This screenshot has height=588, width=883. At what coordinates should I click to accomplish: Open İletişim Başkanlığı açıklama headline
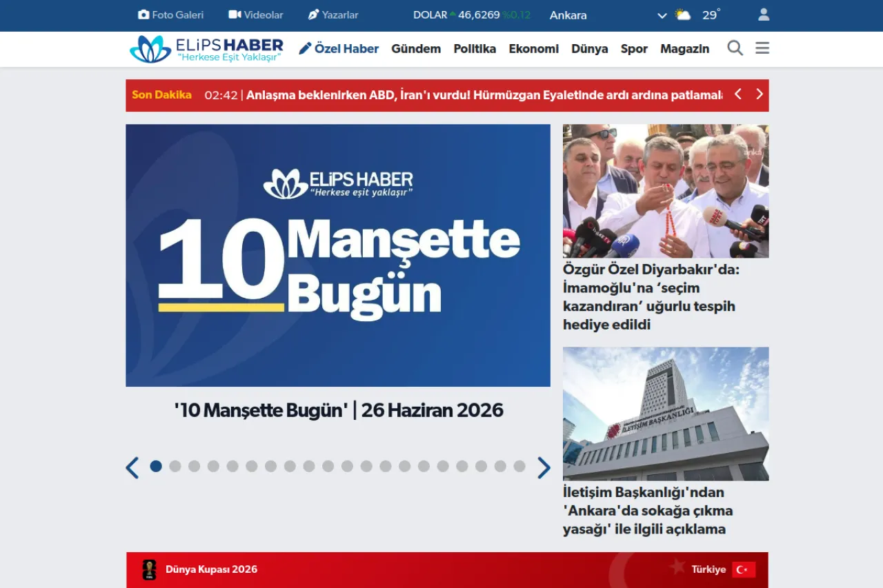pos(648,511)
